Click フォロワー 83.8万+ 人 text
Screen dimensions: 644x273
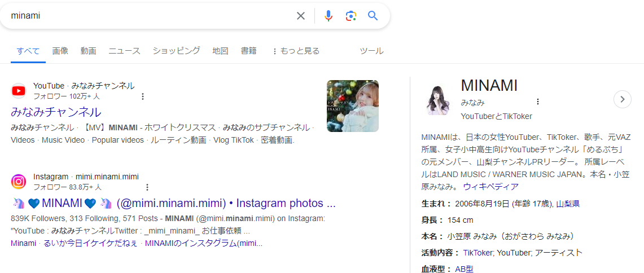pos(67,187)
